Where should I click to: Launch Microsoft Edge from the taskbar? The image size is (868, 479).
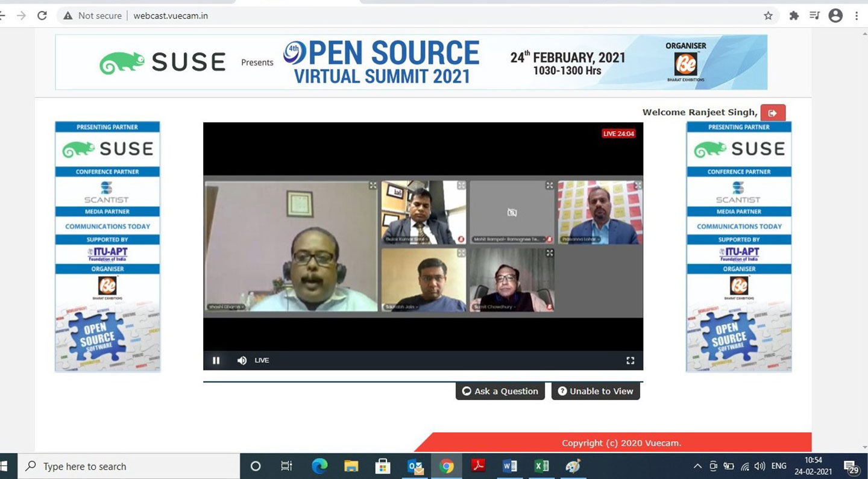pos(319,466)
